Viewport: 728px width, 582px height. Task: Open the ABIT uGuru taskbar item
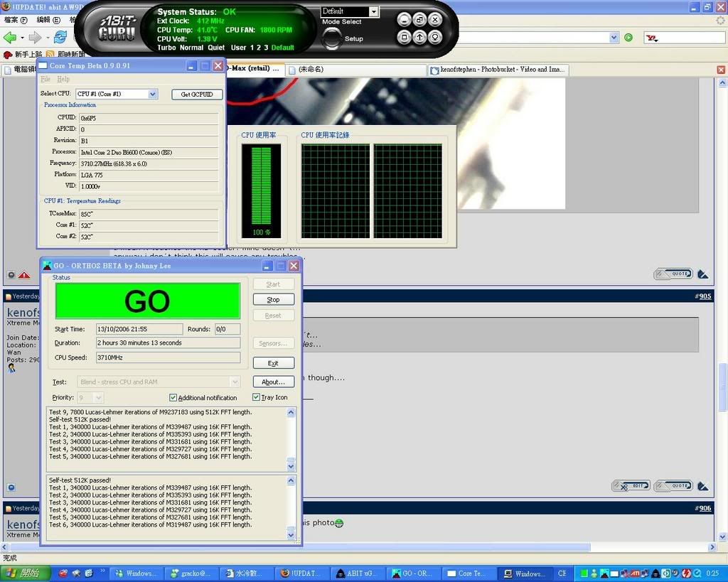point(358,573)
